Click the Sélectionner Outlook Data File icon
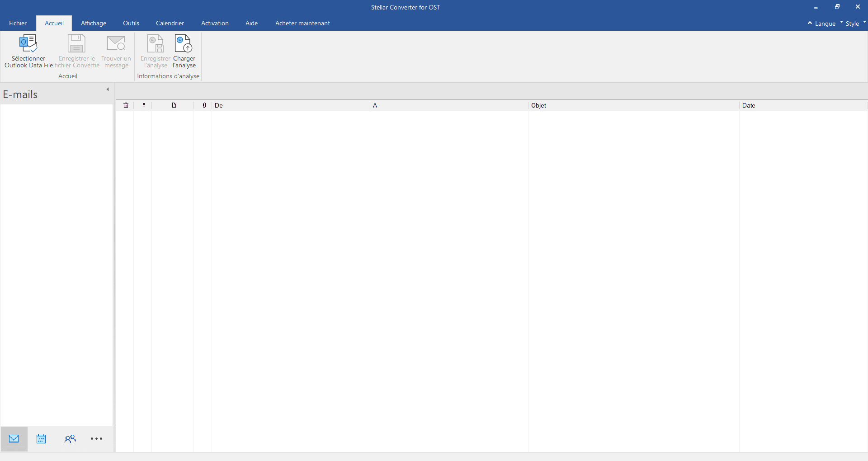This screenshot has height=461, width=868. (x=28, y=44)
